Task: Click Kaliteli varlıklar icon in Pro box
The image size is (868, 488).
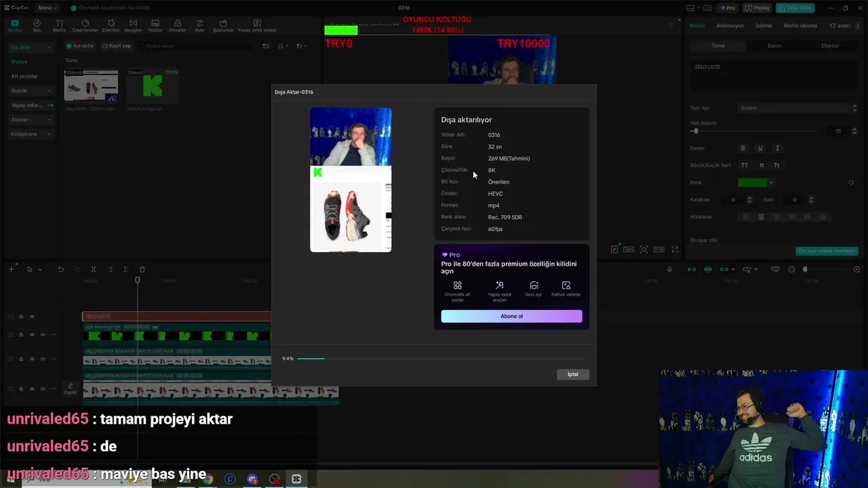Action: click(566, 285)
